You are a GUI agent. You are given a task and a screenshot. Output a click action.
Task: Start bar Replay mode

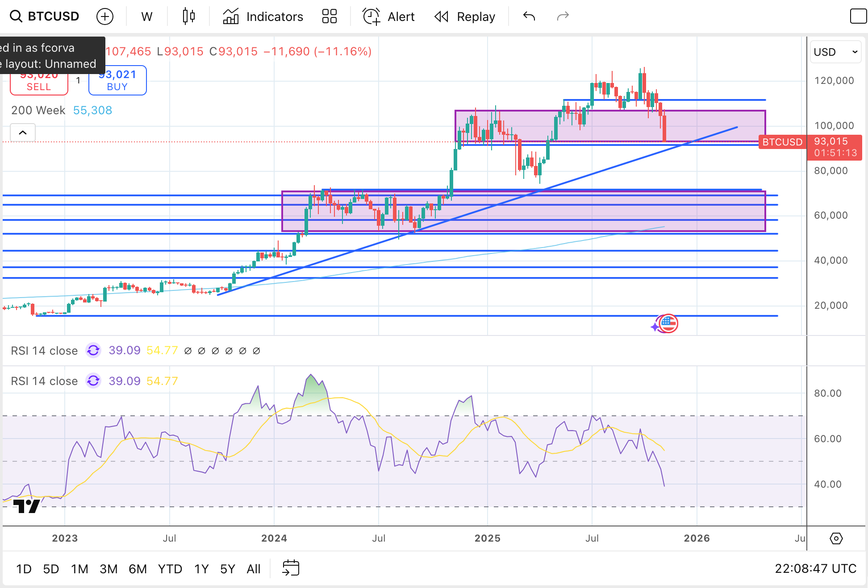[465, 17]
